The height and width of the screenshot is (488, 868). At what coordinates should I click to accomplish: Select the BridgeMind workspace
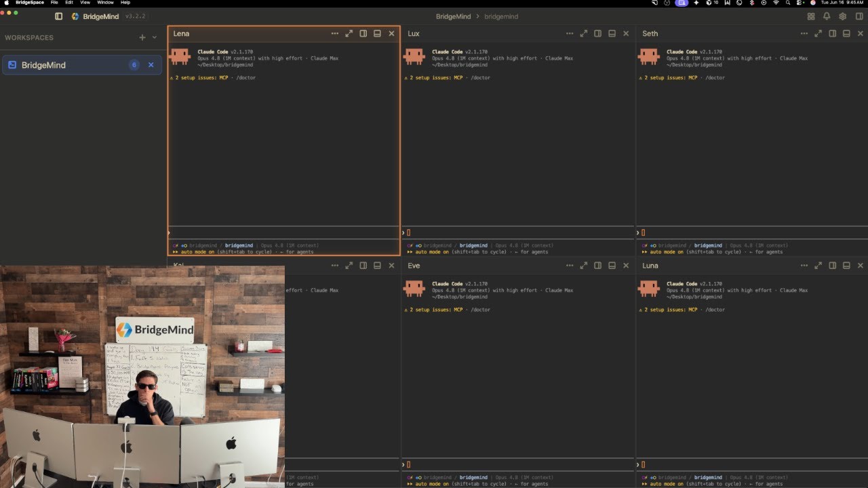[x=82, y=65]
